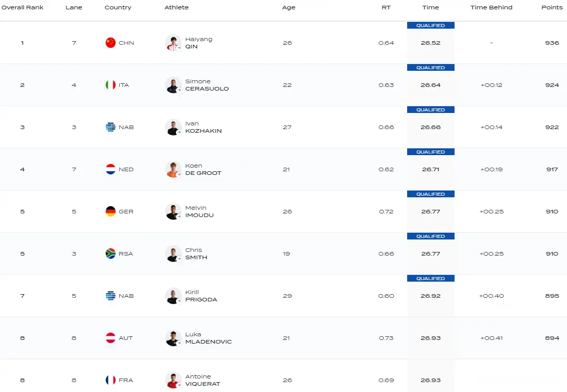The height and width of the screenshot is (392, 567).
Task: Click the Time column header
Action: [430, 7]
